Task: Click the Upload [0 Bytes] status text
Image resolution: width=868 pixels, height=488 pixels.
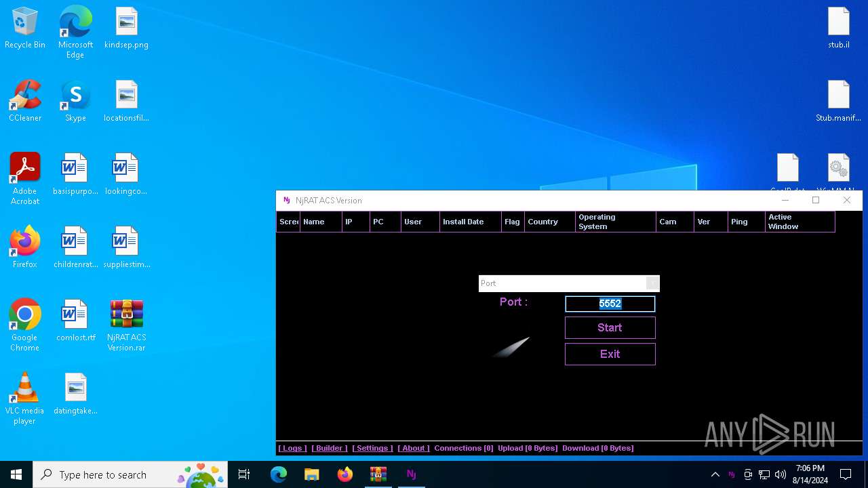Action: (x=528, y=448)
